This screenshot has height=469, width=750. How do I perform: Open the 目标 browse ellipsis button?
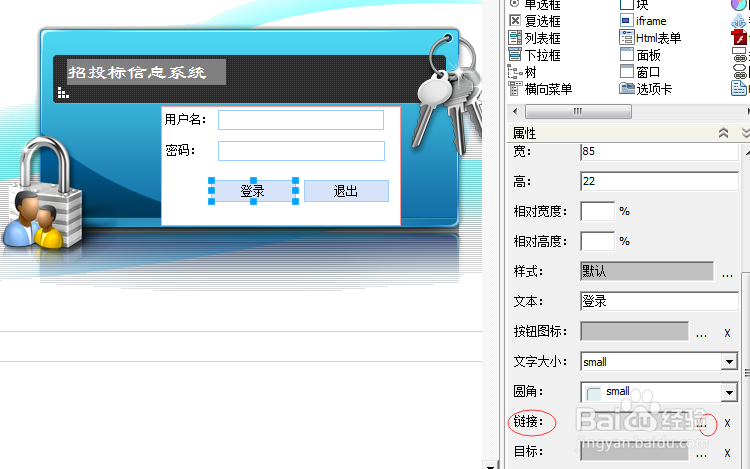(x=701, y=454)
